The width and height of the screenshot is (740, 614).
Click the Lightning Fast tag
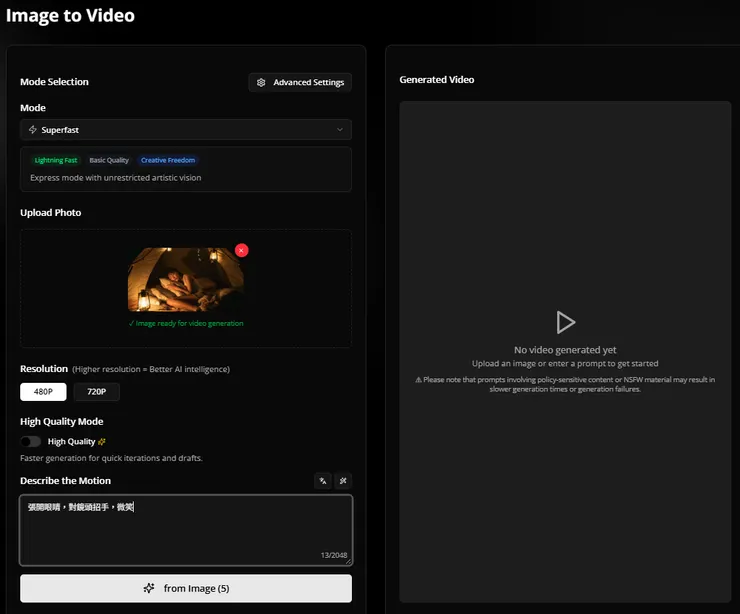(56, 160)
